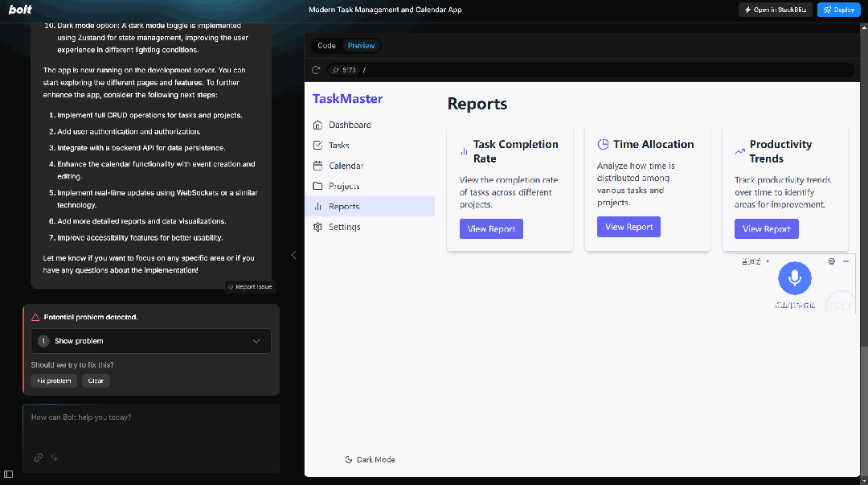The image size is (868, 485).
Task: Click the reload preview icon
Action: click(316, 70)
